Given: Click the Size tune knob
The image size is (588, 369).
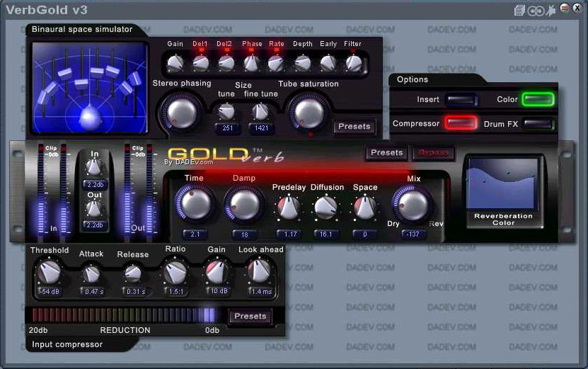Looking at the screenshot, I should click(x=226, y=111).
